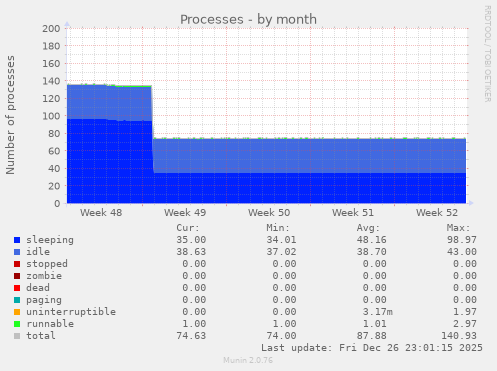Click the 'Week 48' axis label
Screen dimensions: 497x371
[x=101, y=213]
